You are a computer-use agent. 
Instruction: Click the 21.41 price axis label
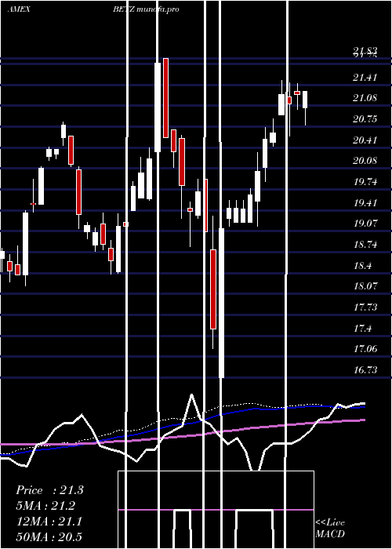tap(365, 77)
